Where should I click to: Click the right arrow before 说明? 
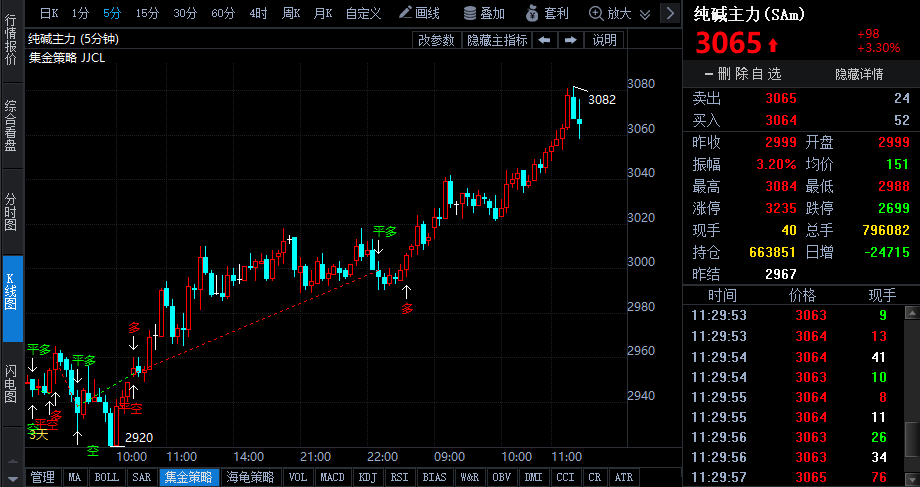coord(570,40)
